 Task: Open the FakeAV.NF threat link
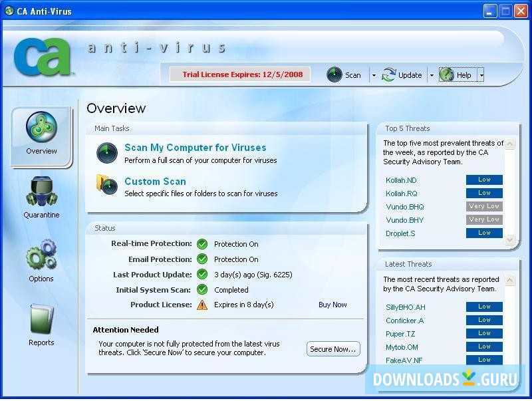404,360
